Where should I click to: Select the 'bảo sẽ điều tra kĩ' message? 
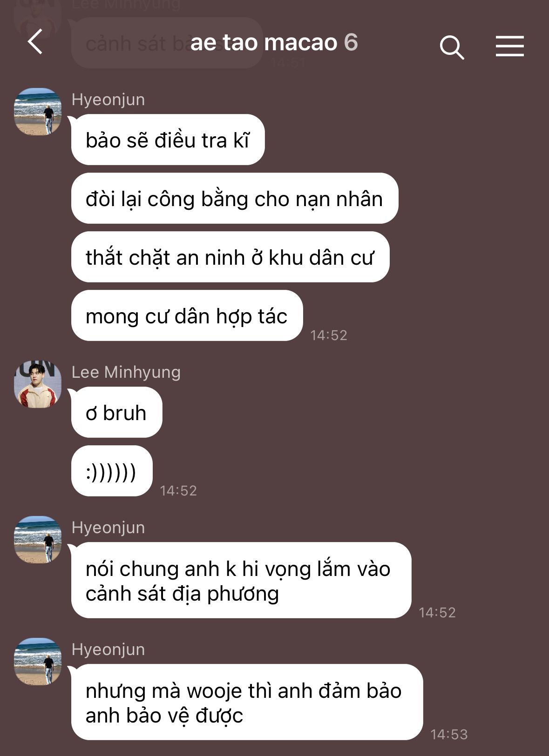click(168, 140)
